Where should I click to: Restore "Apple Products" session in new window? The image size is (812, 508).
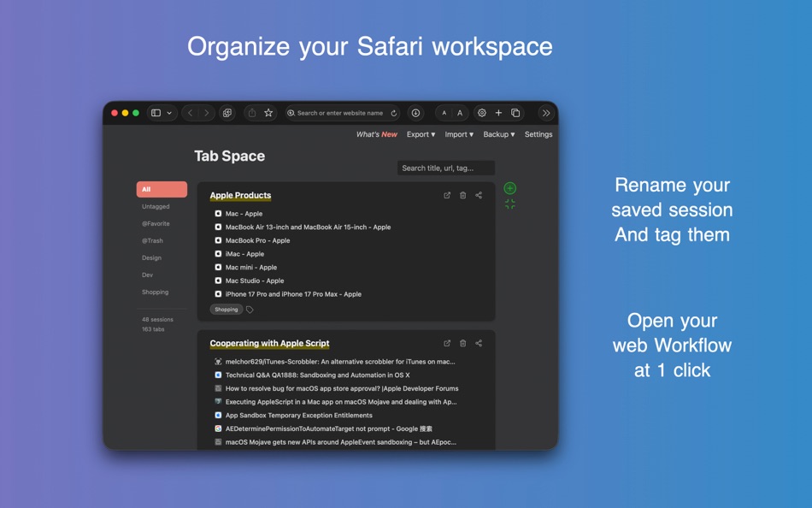[x=446, y=195]
